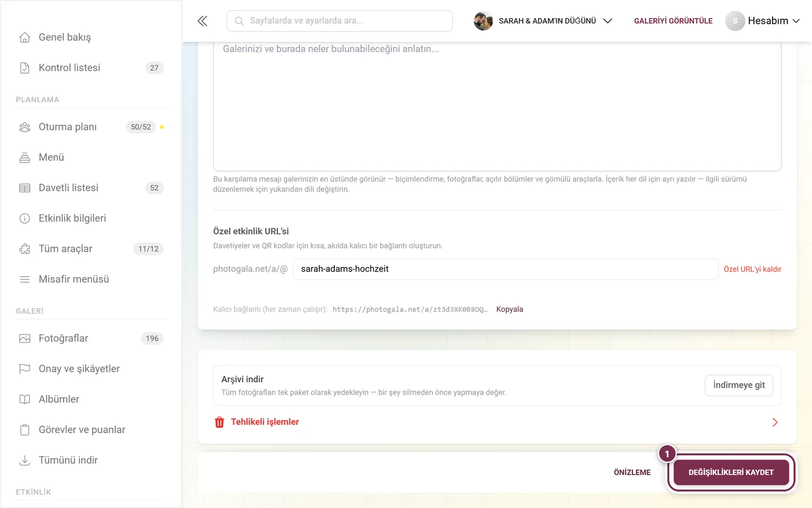
Task: Click the Tümünü indir download icon
Action: tap(25, 461)
